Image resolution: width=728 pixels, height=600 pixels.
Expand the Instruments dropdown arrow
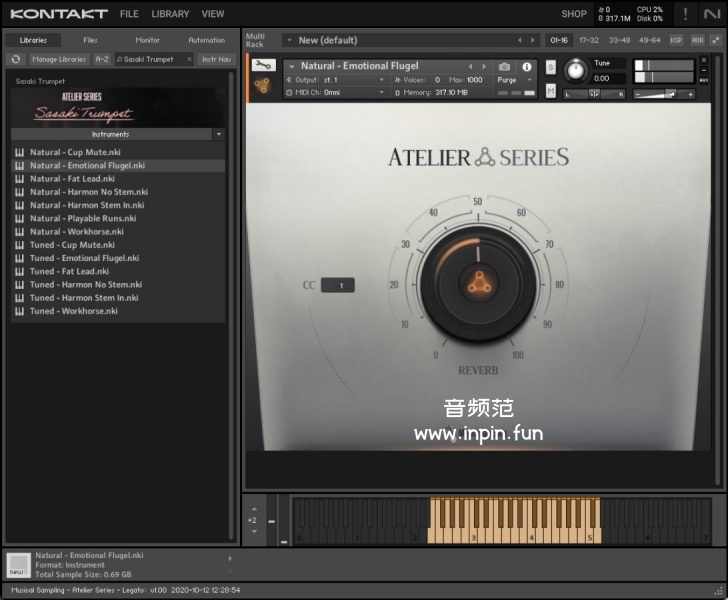click(x=219, y=134)
